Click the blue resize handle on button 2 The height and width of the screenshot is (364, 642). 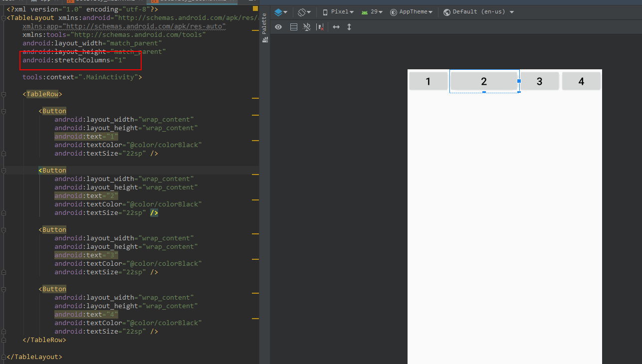click(519, 81)
